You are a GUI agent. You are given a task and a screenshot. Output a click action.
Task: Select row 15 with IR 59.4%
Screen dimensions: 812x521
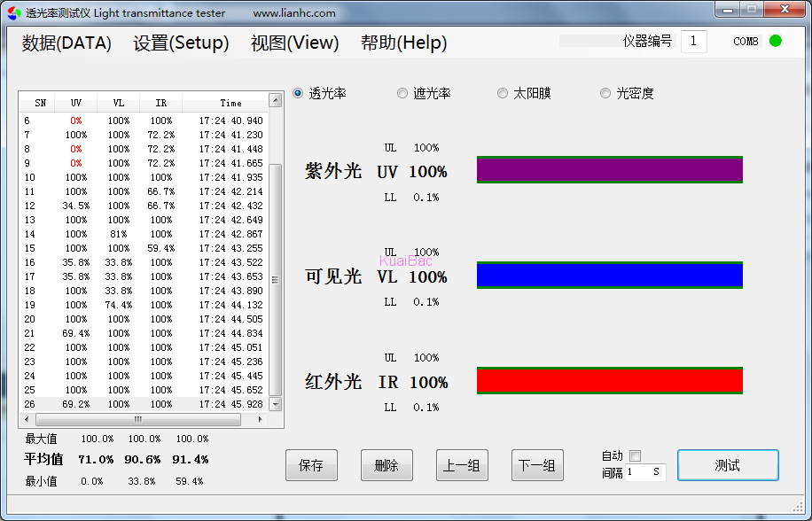(x=144, y=248)
